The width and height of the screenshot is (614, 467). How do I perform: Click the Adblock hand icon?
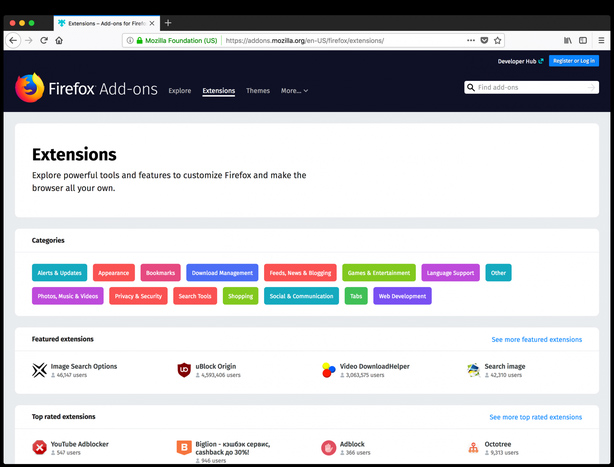click(329, 448)
